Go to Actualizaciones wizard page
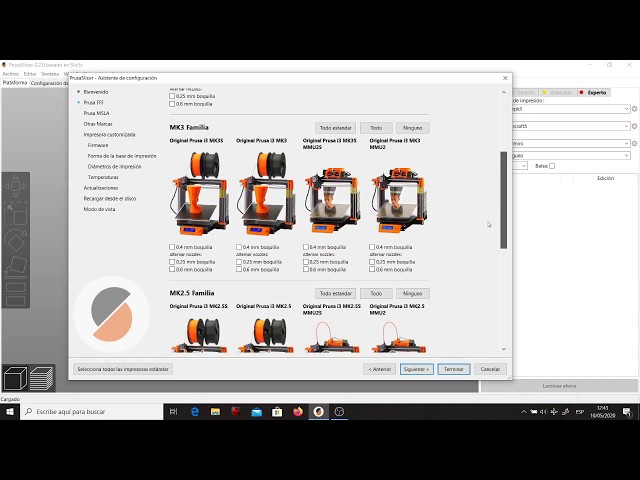Viewport: 640px width, 480px height. (101, 188)
